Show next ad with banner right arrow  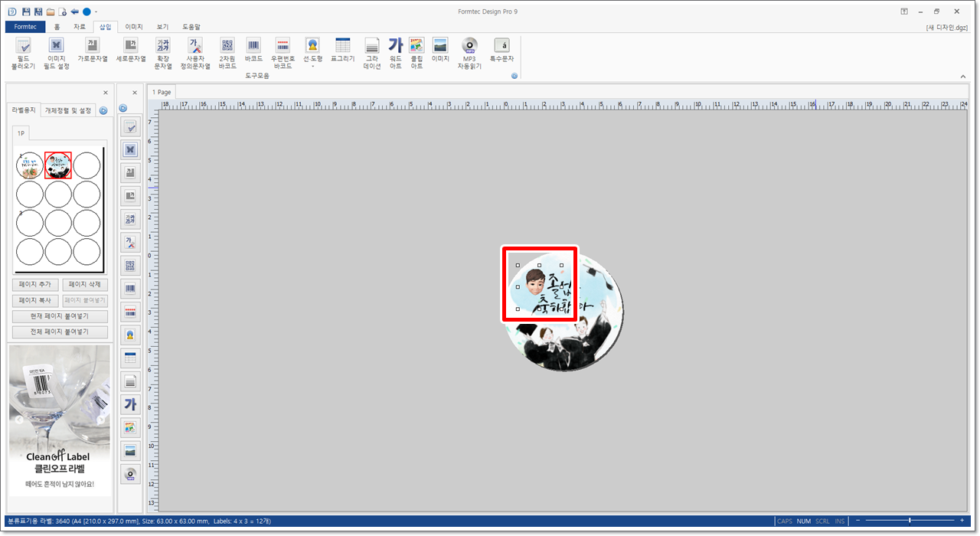click(x=100, y=420)
